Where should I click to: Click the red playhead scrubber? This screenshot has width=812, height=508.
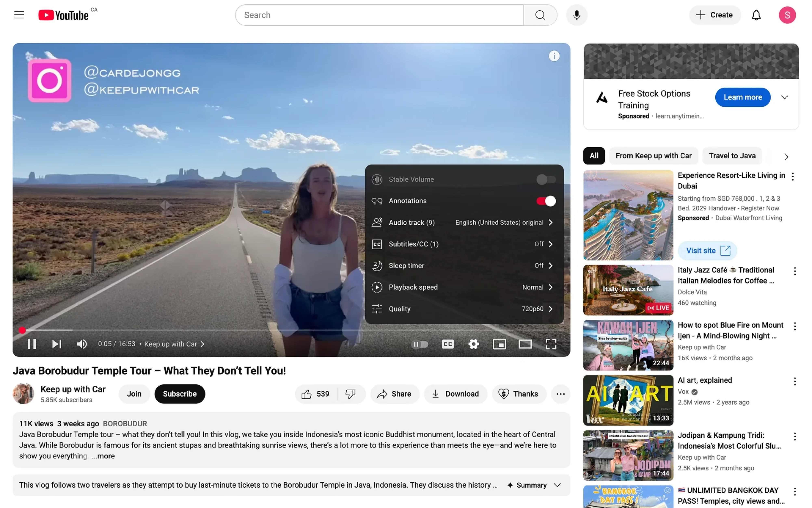(x=22, y=330)
